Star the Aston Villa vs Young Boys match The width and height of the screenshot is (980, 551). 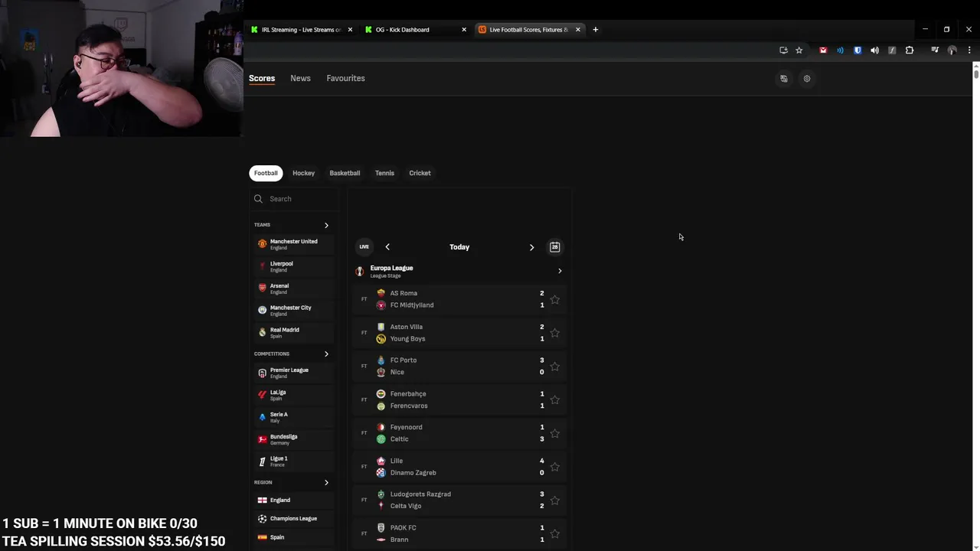555,333
